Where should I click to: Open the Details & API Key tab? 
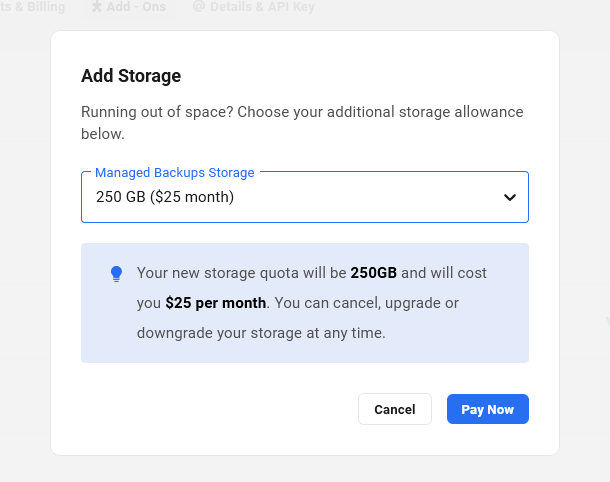[x=254, y=7]
